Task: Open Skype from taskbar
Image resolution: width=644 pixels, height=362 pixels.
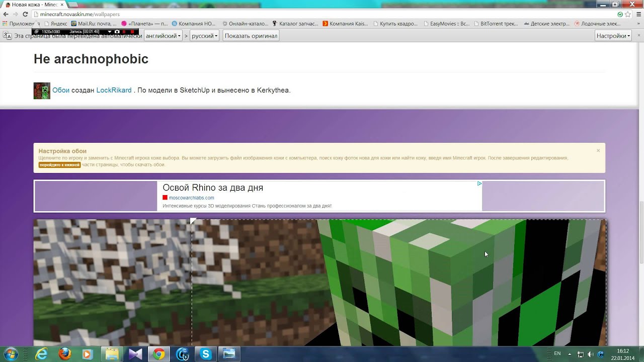Action: click(205, 354)
